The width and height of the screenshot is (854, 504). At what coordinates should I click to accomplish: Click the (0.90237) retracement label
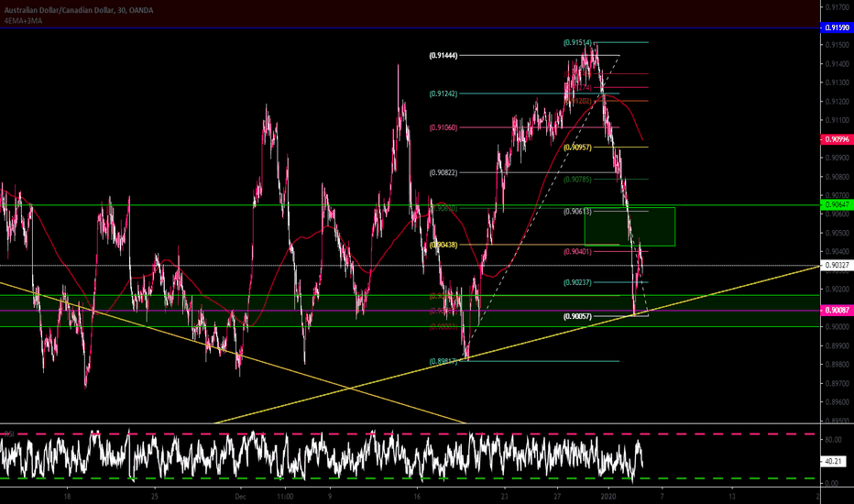577,283
